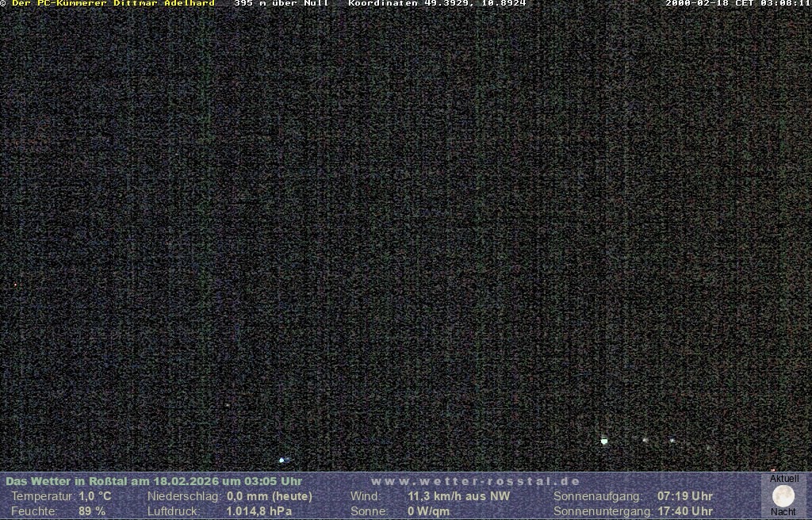Click the bright green-white light in the webcam image
The image size is (812, 520).
pyautogui.click(x=604, y=441)
